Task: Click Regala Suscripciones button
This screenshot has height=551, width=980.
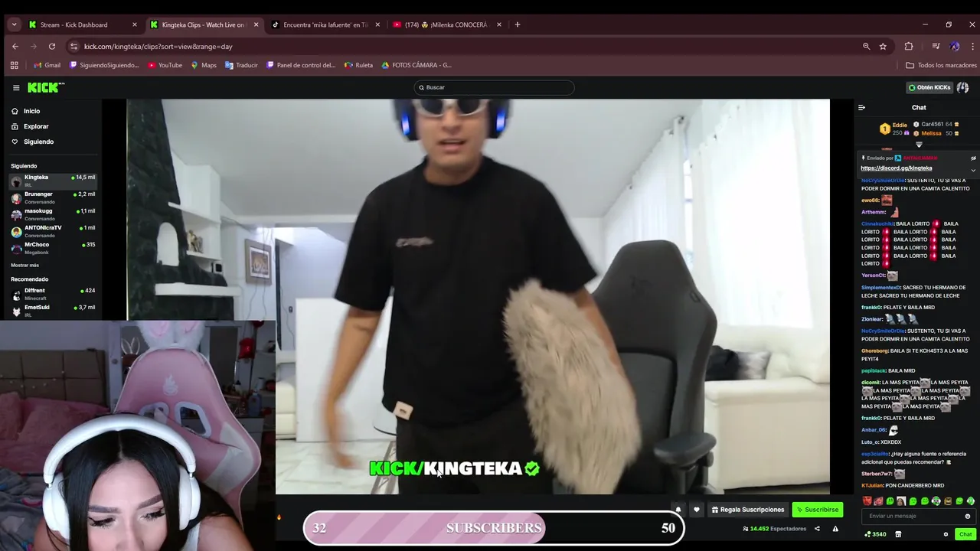Action: coord(748,510)
